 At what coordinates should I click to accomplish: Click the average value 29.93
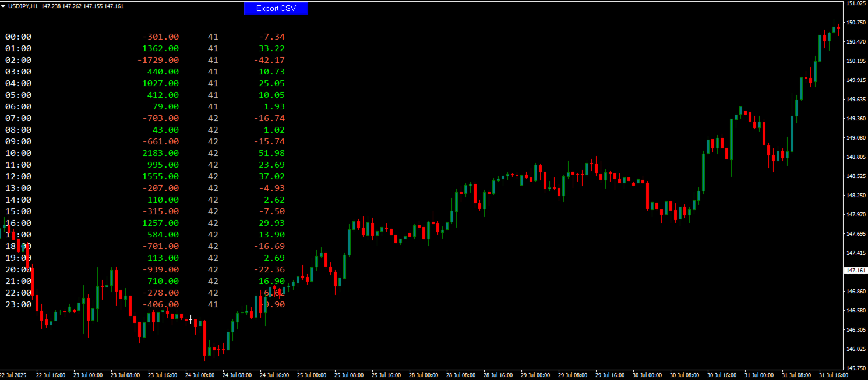pyautogui.click(x=272, y=223)
